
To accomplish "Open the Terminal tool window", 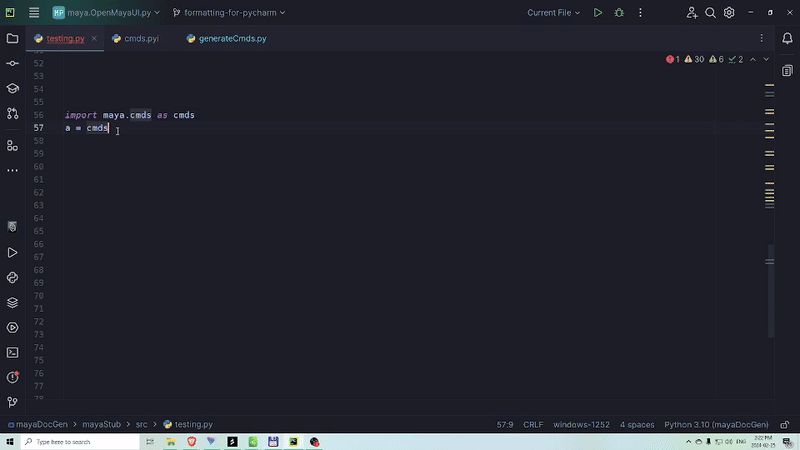I will 12,352.
